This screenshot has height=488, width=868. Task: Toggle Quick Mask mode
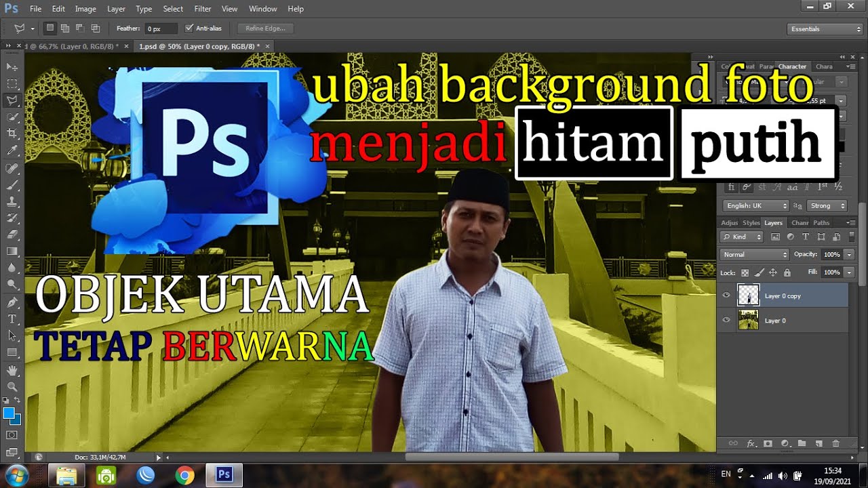[12, 434]
